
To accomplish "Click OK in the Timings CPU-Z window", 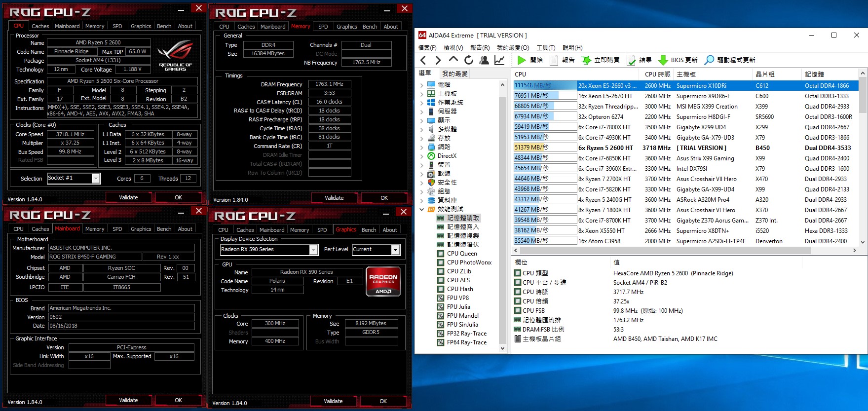I will 384,198.
